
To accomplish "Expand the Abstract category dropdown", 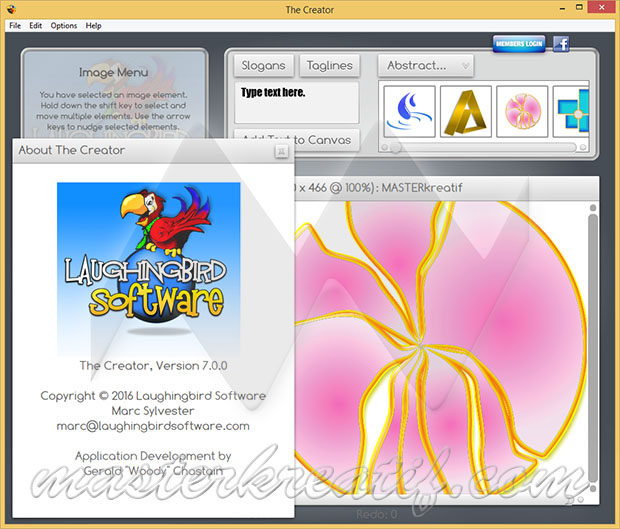I will point(426,66).
